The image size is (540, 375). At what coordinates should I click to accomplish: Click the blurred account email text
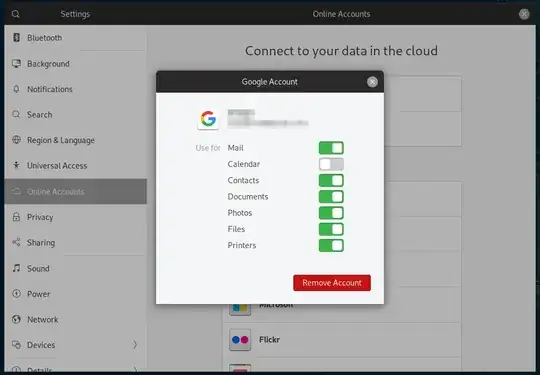pos(268,123)
